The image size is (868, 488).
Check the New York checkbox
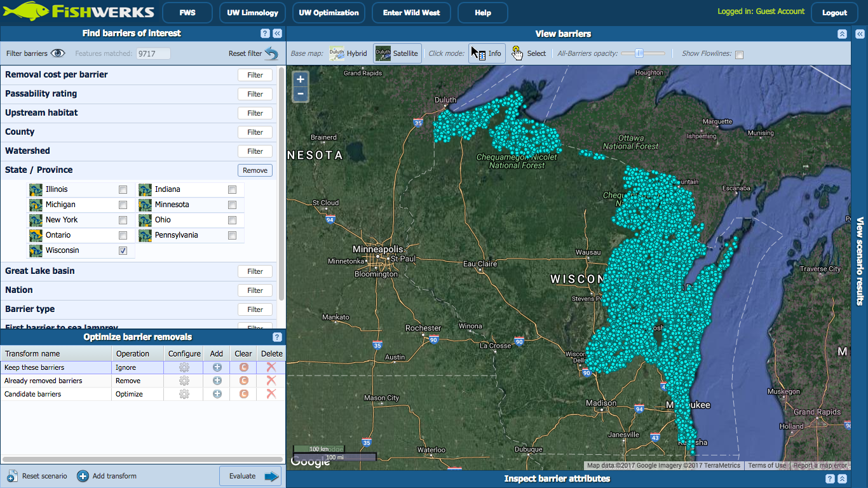123,220
